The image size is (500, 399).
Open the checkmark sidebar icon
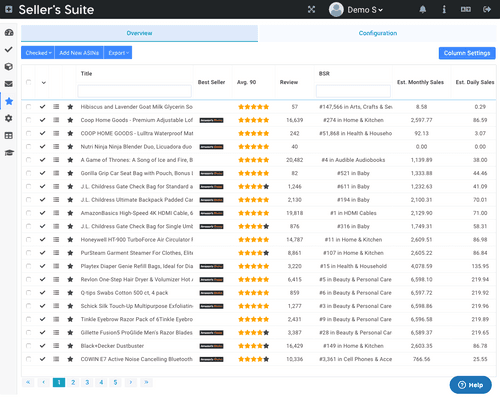click(9, 49)
